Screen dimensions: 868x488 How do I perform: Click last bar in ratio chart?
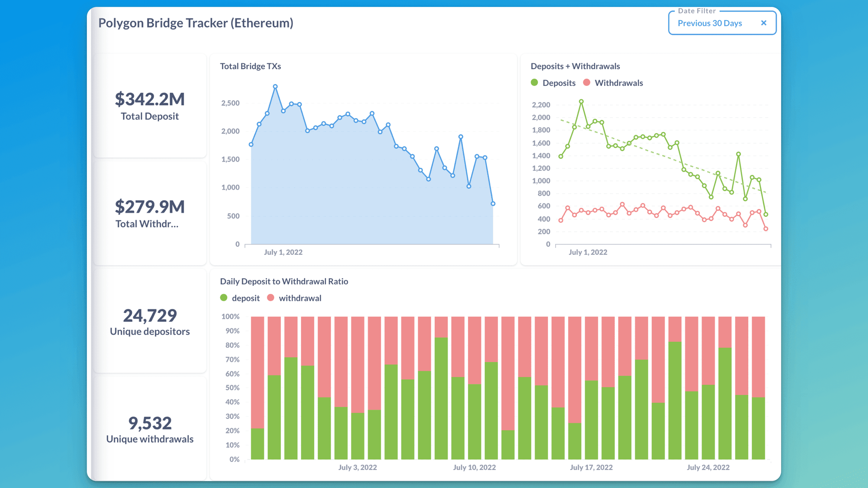pyautogui.click(x=758, y=388)
